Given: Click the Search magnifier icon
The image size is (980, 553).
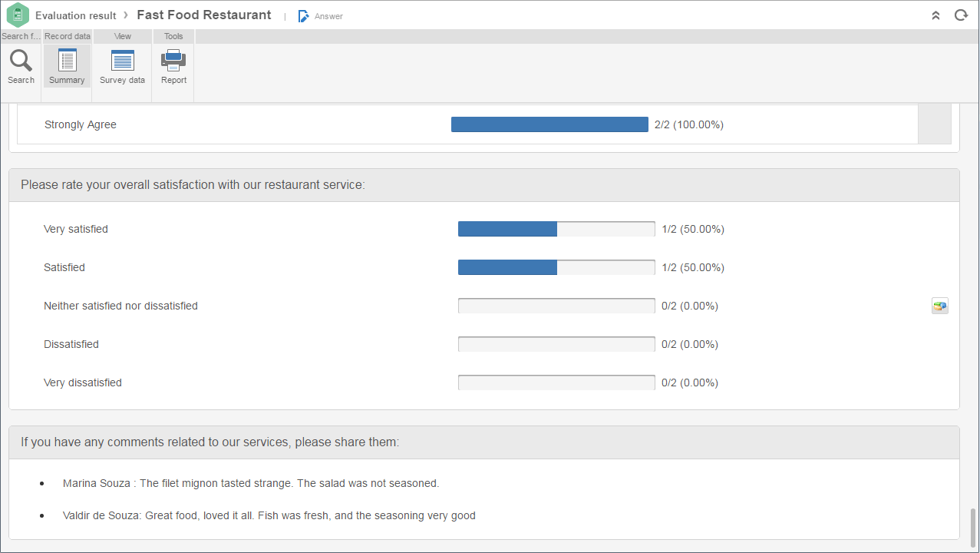Looking at the screenshot, I should click(21, 61).
